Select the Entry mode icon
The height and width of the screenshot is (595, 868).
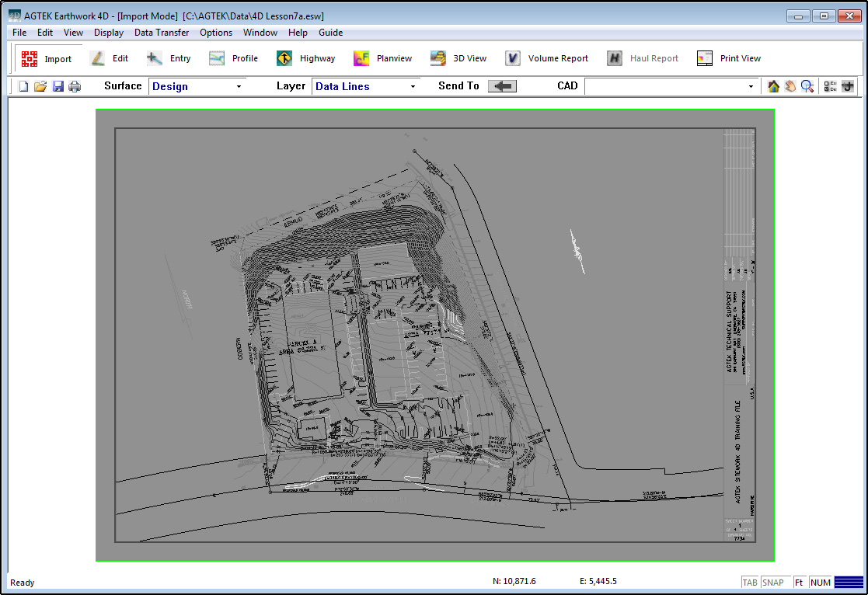pos(169,59)
